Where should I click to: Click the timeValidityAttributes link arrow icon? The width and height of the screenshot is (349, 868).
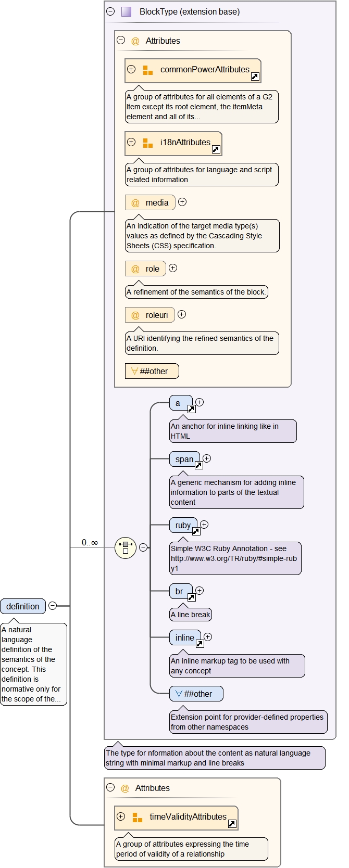coord(232,824)
